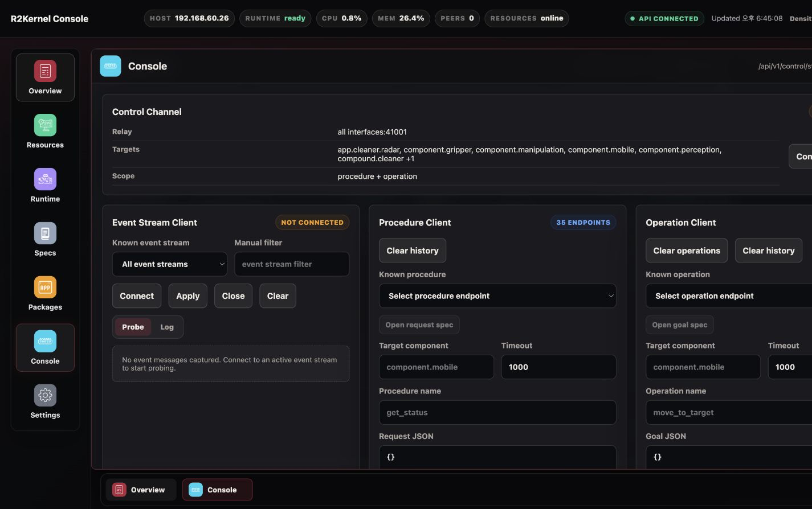Switch to the Overview bottom tab
812x509 pixels.
pos(141,490)
